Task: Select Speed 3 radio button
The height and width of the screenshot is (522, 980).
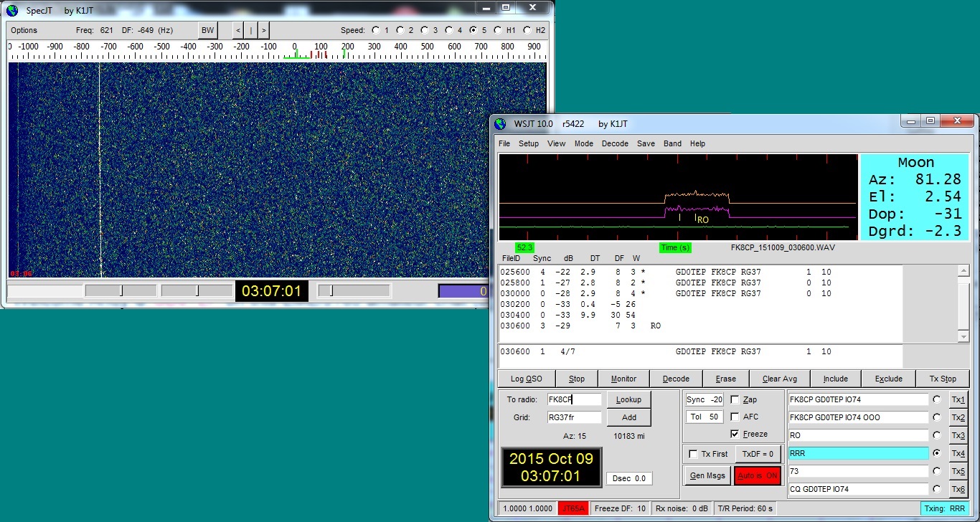Action: [425, 30]
